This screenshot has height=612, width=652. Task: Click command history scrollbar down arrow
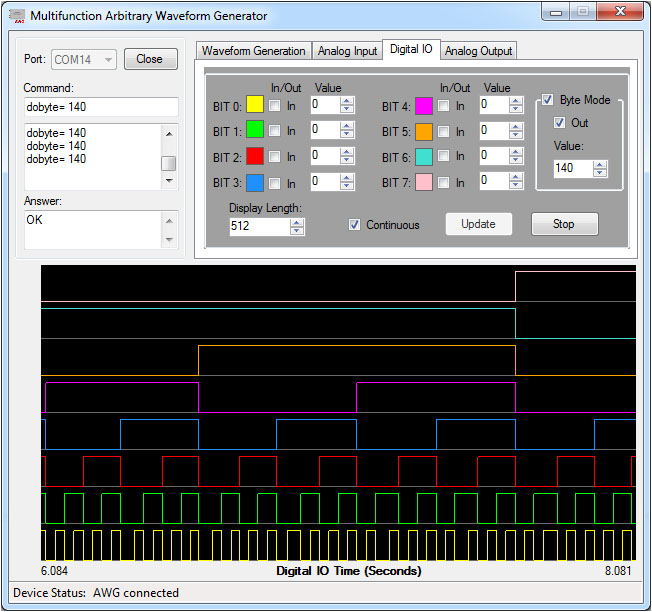point(169,180)
